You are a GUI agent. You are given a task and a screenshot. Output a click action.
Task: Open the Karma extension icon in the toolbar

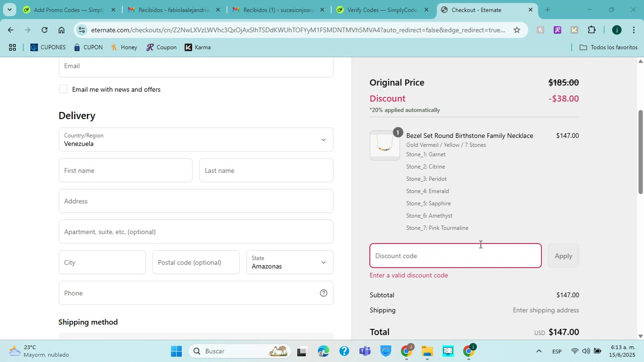pos(574,30)
